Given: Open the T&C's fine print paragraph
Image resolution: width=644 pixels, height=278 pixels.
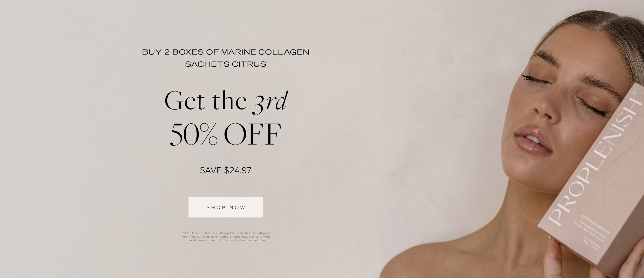Looking at the screenshot, I should pyautogui.click(x=226, y=237).
